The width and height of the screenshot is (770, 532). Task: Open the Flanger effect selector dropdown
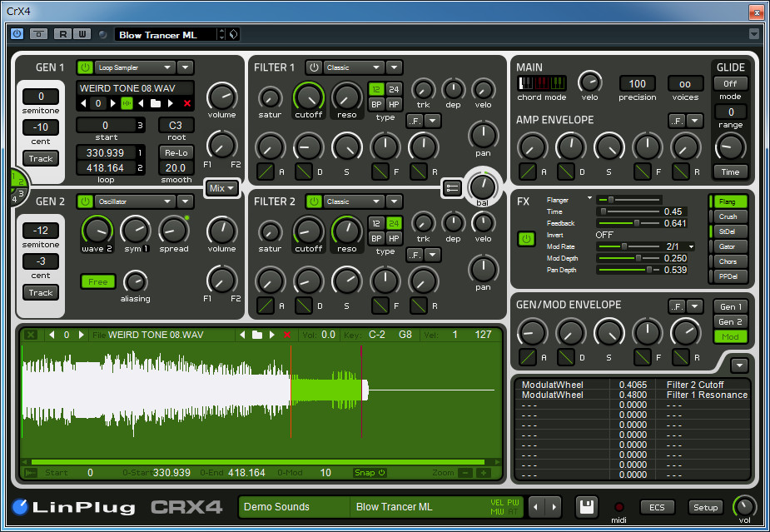pyautogui.click(x=589, y=198)
